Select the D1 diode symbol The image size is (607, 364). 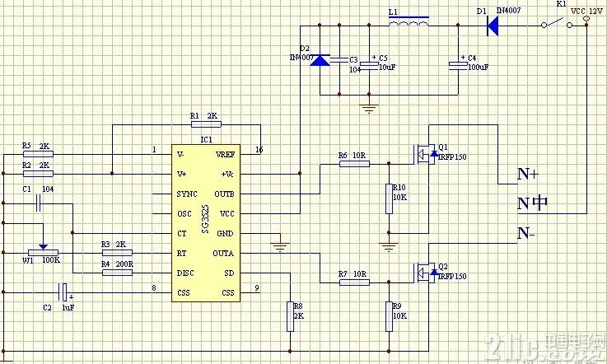point(493,26)
